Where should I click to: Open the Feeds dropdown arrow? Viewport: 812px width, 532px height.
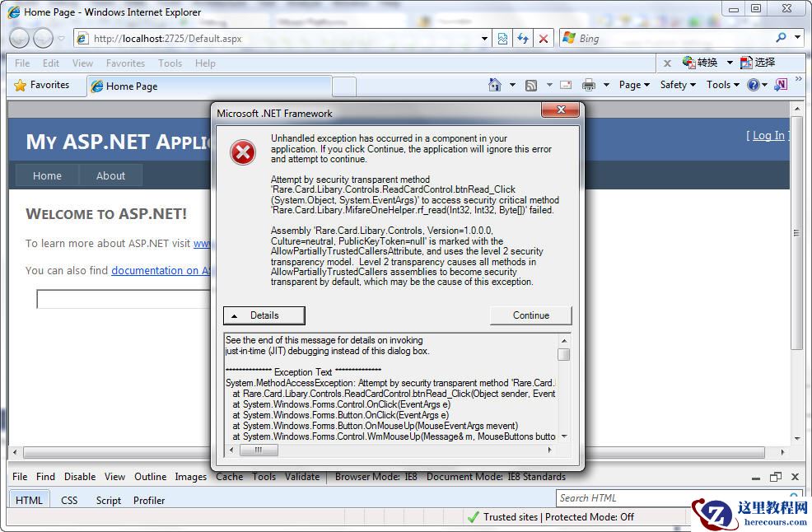[x=549, y=85]
